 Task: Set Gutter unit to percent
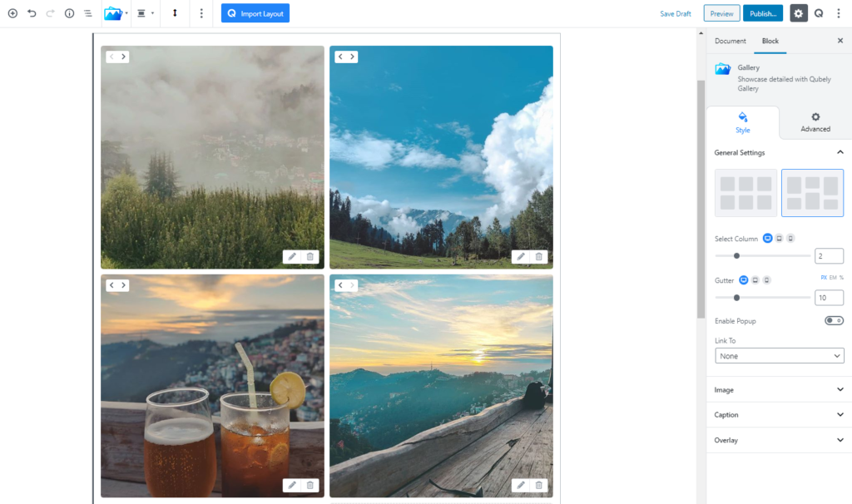coord(842,278)
